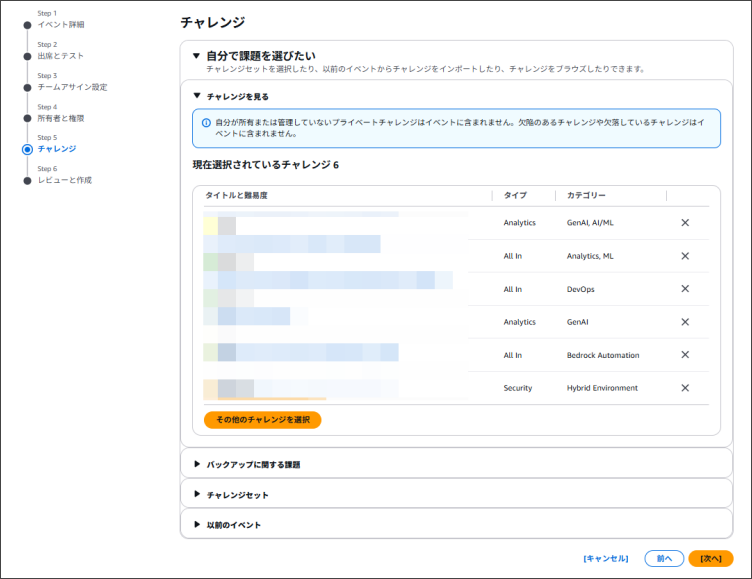Select the Step 5 チャレンジ radio indicator

(27, 149)
